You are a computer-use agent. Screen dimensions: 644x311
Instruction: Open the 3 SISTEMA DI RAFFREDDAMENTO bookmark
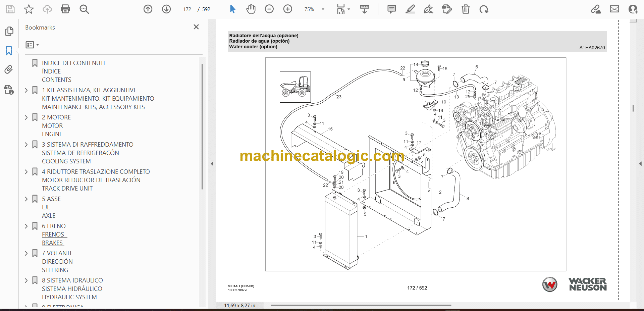coord(88,153)
